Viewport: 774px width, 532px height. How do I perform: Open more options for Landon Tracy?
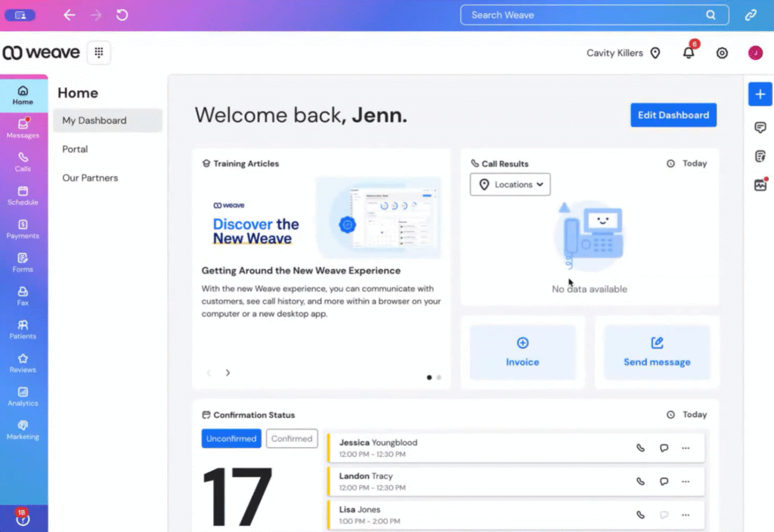click(x=686, y=481)
